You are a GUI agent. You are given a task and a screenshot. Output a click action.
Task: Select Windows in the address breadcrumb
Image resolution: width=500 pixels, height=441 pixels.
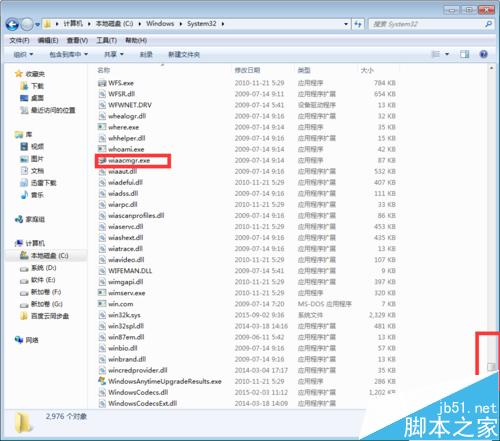(160, 24)
